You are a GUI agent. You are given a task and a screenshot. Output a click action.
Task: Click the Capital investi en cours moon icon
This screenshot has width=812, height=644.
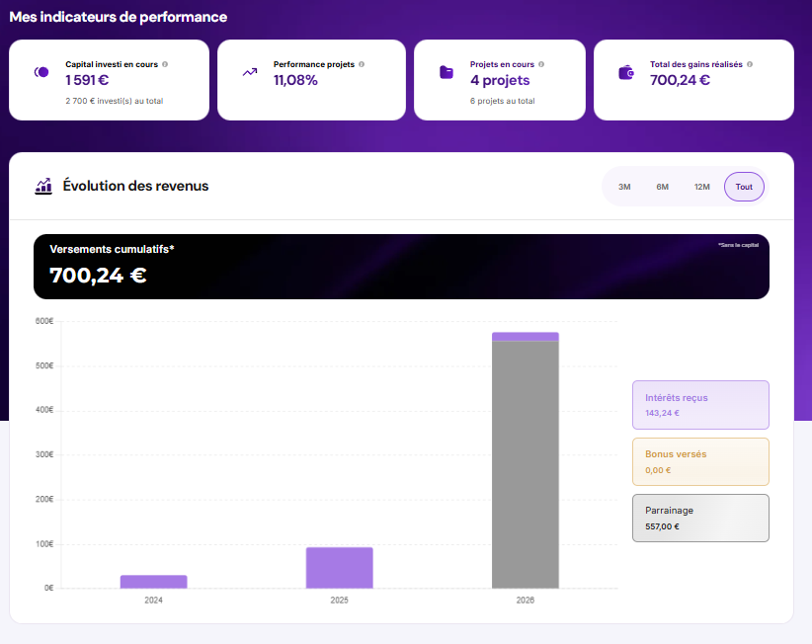[41, 72]
